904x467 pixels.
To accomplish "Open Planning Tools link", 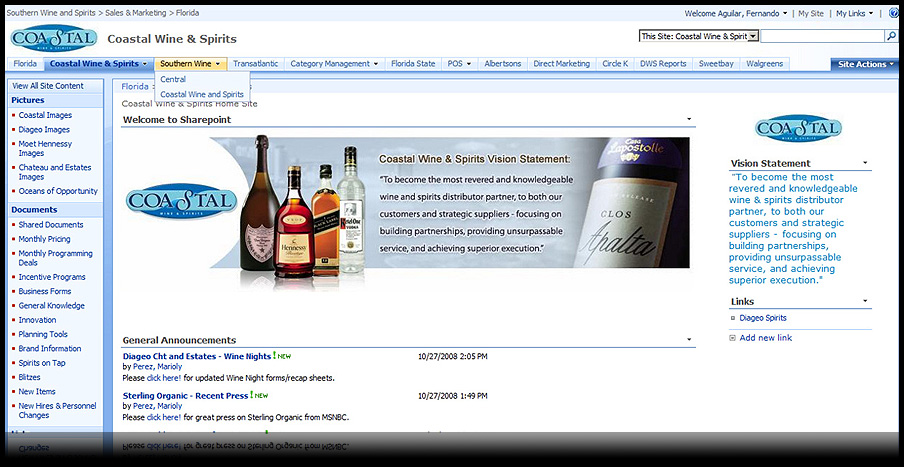I will click(x=43, y=334).
